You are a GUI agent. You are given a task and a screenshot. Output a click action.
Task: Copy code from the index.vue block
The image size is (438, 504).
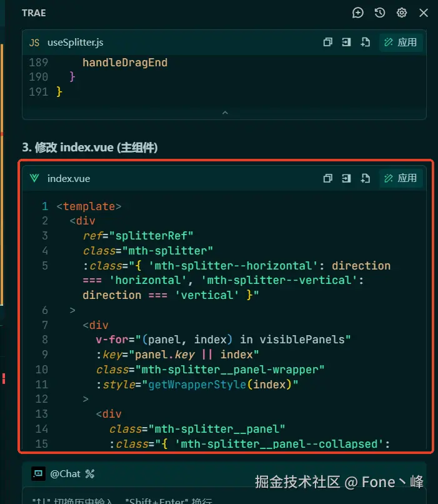327,178
